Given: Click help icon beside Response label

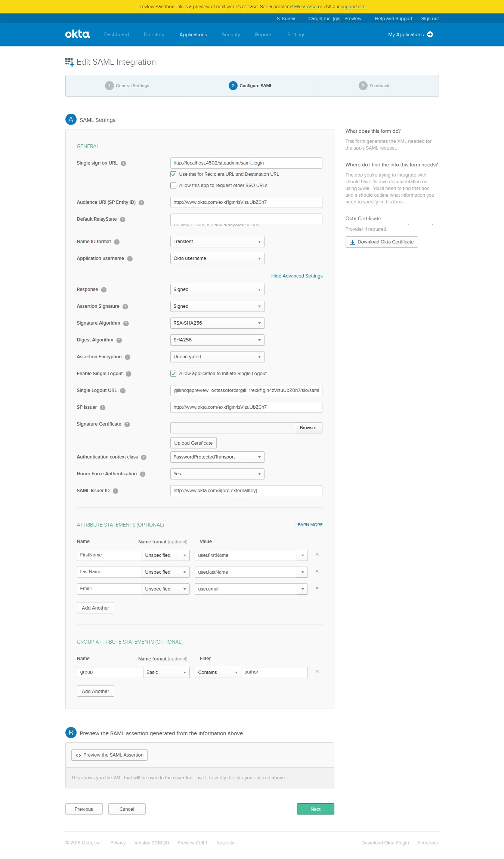Looking at the screenshot, I should pyautogui.click(x=104, y=290).
